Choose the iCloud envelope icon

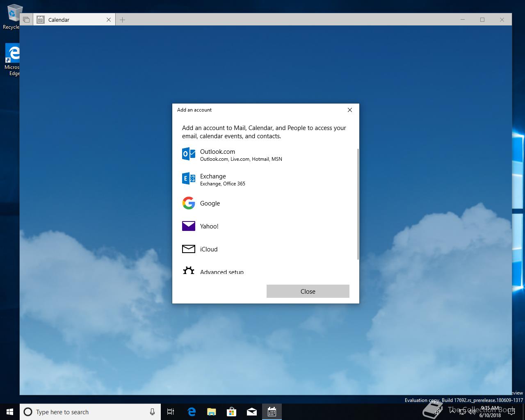189,249
